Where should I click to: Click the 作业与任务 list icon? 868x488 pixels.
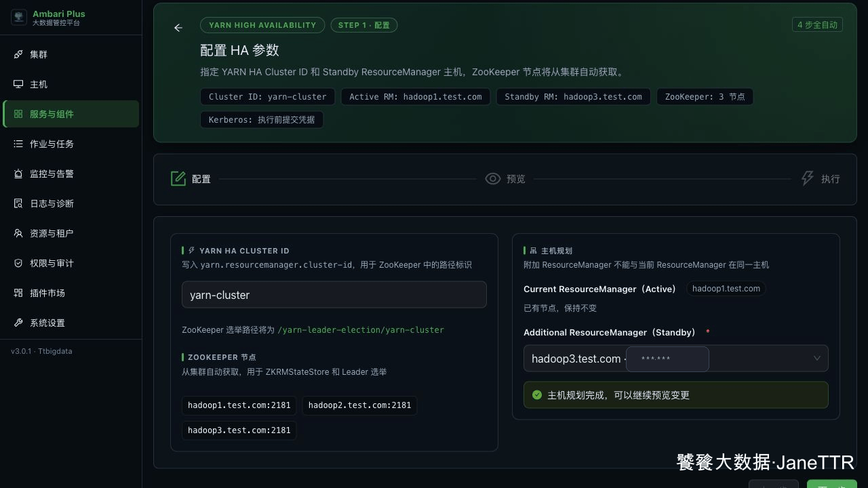coord(18,144)
